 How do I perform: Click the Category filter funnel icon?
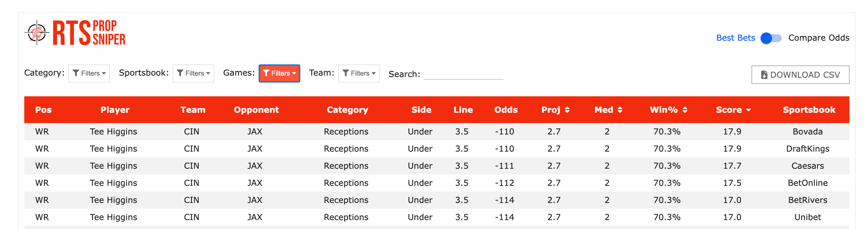coord(76,73)
